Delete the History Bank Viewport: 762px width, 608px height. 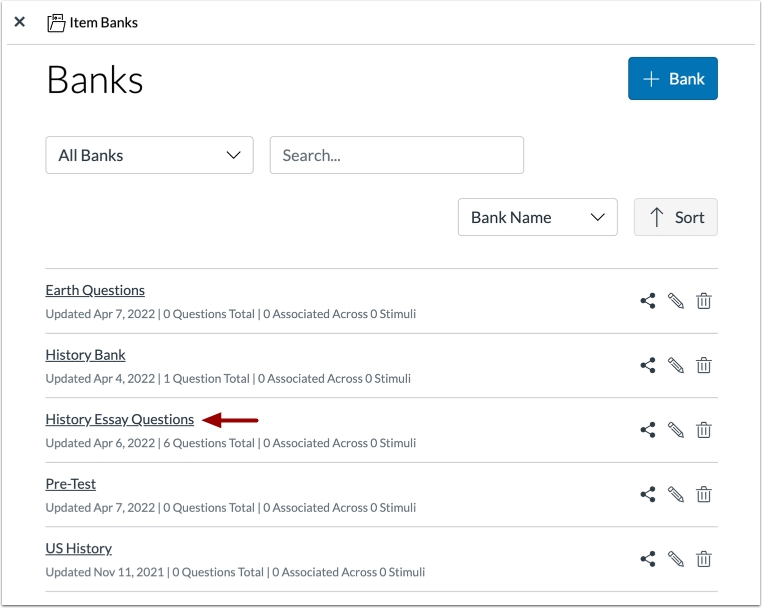tap(704, 366)
